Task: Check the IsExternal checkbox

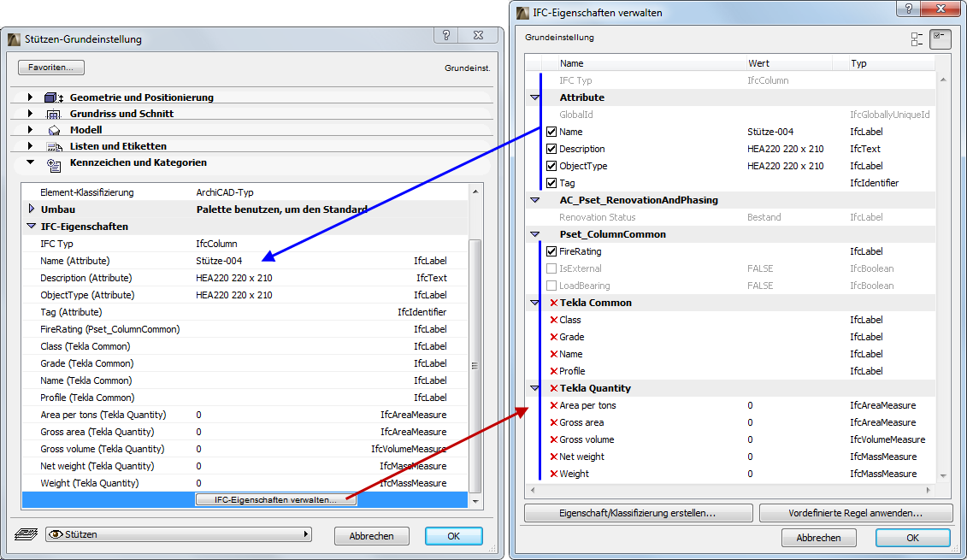Action: tap(551, 269)
